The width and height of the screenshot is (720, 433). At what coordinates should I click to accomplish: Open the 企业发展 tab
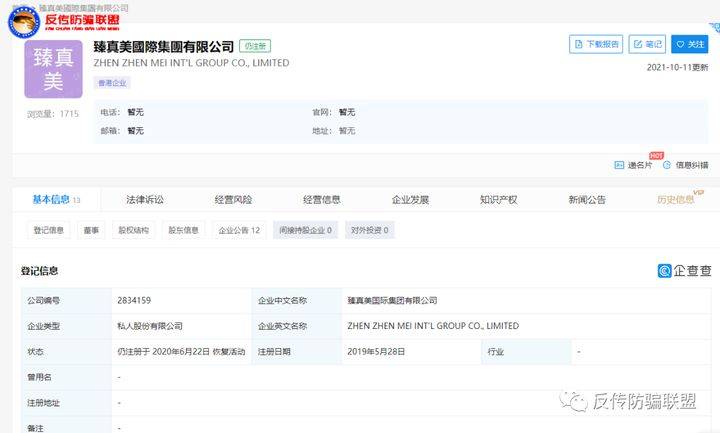[410, 200]
